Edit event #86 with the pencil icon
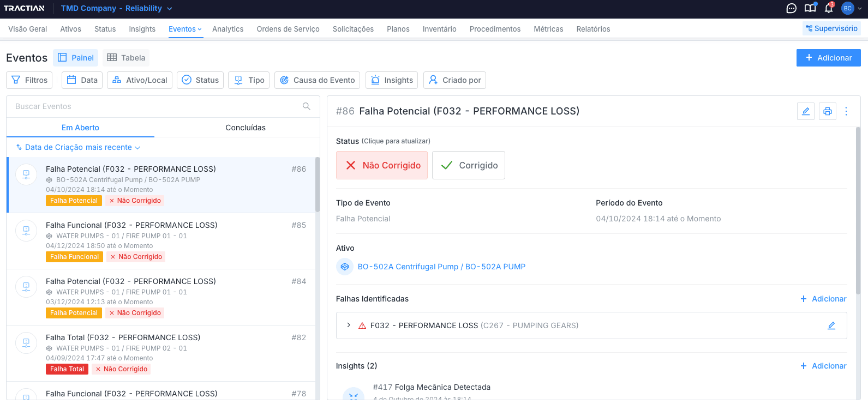Image resolution: width=868 pixels, height=404 pixels. tap(806, 111)
